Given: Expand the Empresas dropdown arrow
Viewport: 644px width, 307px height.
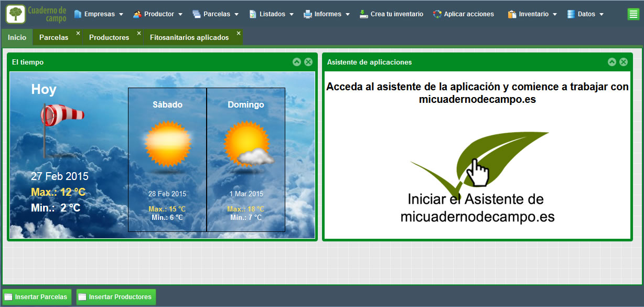Looking at the screenshot, I should click(x=121, y=15).
